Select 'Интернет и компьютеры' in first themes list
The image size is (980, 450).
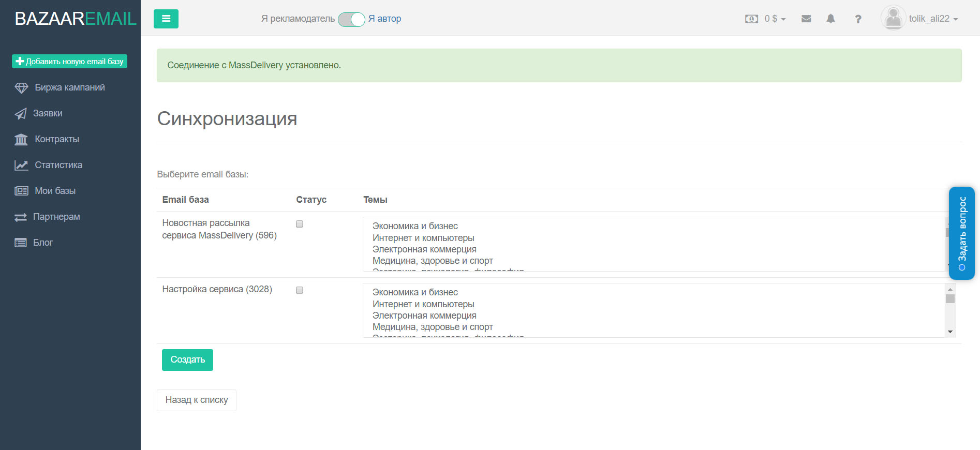423,238
